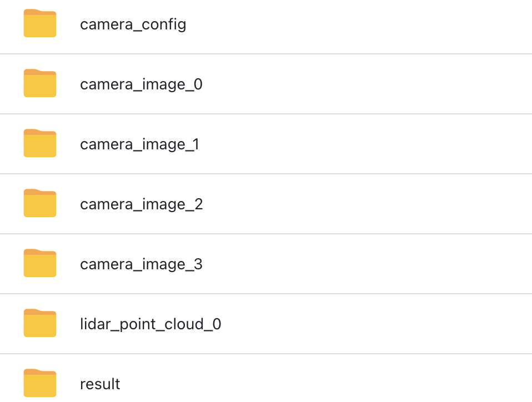This screenshot has height=402, width=532.
Task: Open camera_image_2 by its name
Action: coord(142,204)
